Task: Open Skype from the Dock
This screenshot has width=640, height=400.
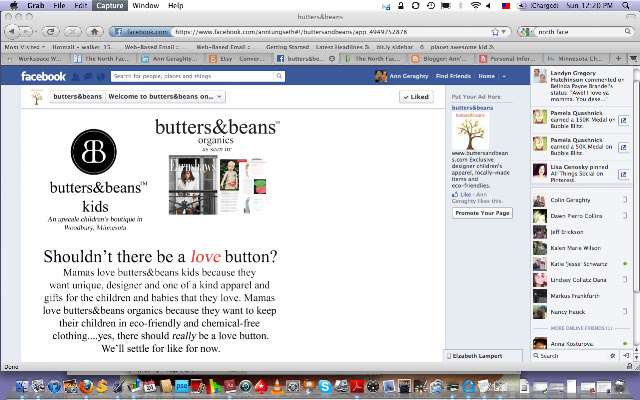Action: (x=325, y=386)
